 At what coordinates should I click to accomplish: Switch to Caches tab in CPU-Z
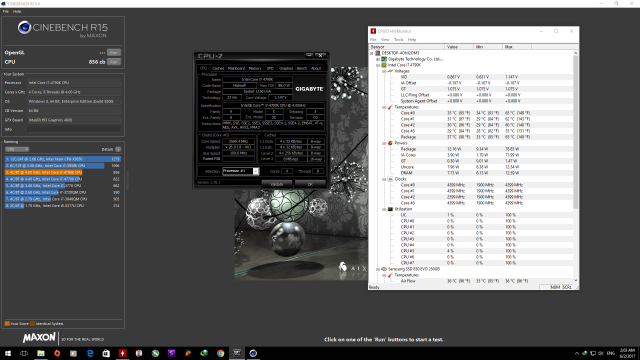218,68
